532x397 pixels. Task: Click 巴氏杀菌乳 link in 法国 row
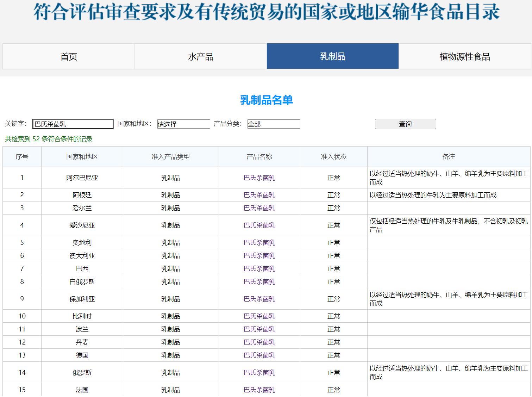[259, 390]
